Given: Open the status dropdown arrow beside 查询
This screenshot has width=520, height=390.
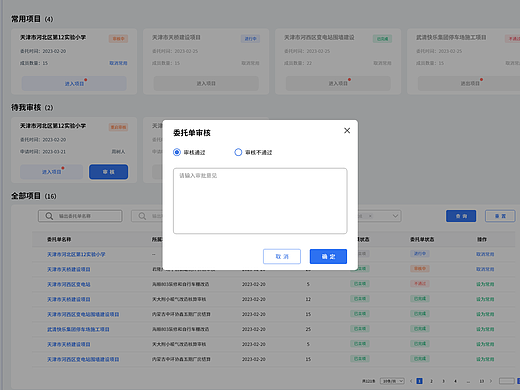Looking at the screenshot, I should 395,216.
